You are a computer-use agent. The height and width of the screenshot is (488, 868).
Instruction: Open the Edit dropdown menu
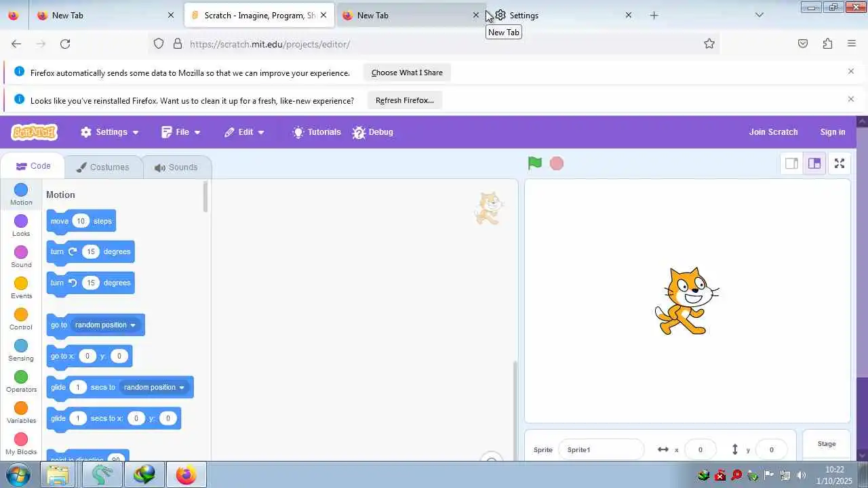(244, 132)
